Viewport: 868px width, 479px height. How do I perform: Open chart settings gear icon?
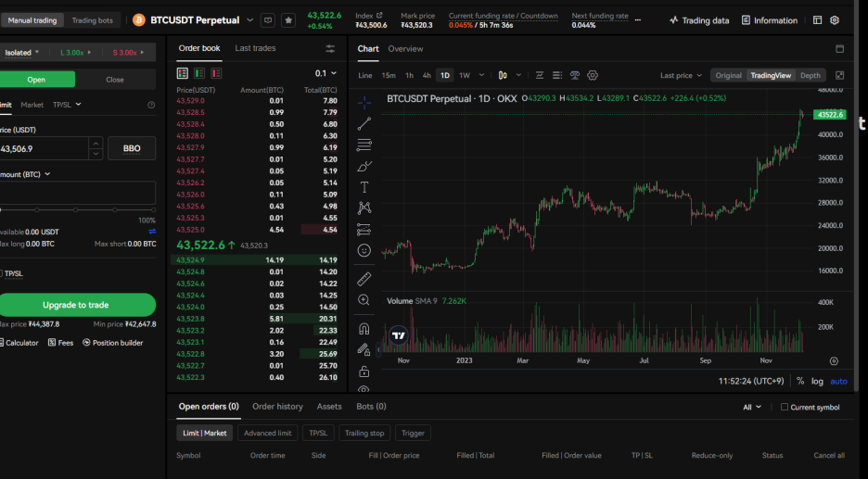point(593,75)
